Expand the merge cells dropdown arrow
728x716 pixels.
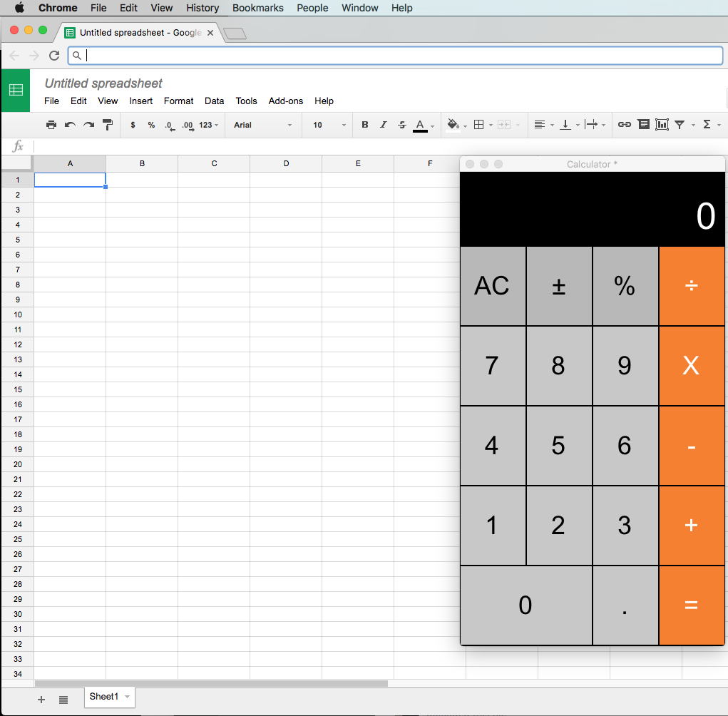pyautogui.click(x=518, y=126)
